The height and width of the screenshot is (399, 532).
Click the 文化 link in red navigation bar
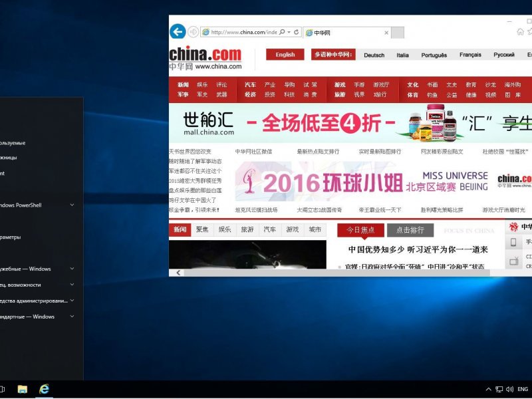tap(412, 84)
